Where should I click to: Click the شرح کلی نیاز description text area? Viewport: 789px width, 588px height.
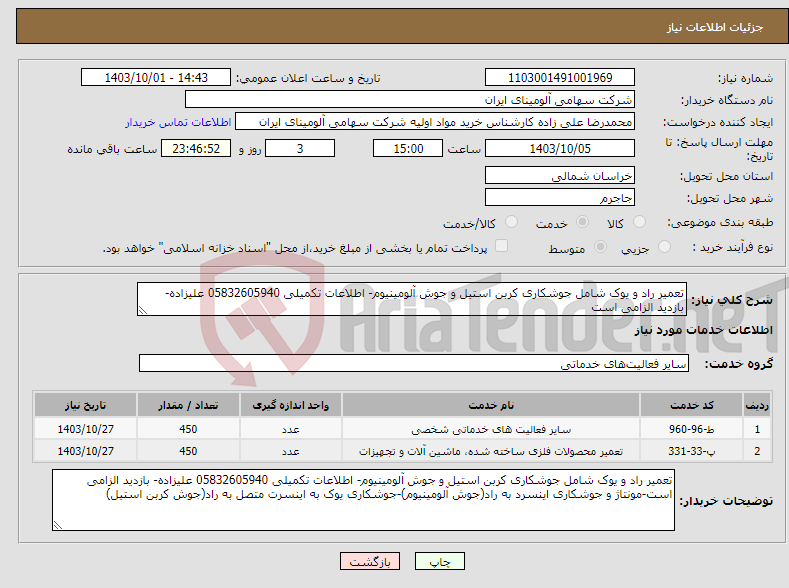tap(412, 299)
